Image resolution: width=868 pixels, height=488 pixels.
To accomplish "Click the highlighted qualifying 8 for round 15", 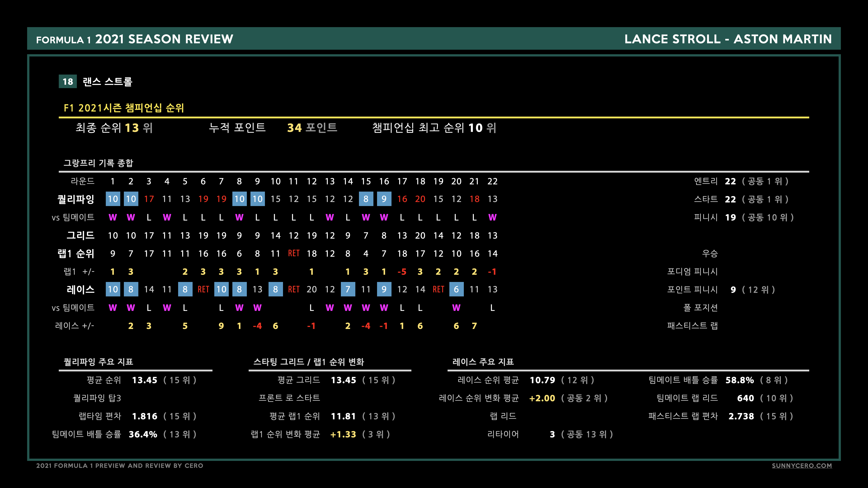I will (366, 199).
